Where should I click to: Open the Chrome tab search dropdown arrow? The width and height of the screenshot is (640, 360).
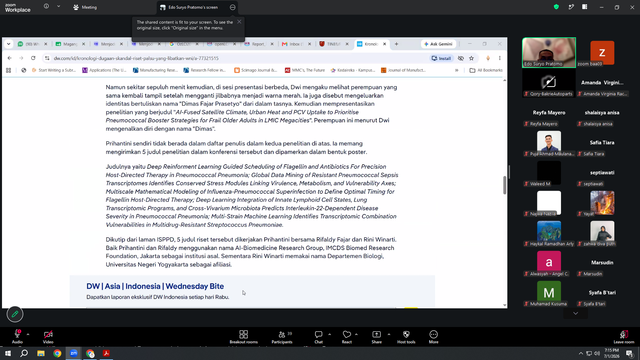click(x=9, y=44)
